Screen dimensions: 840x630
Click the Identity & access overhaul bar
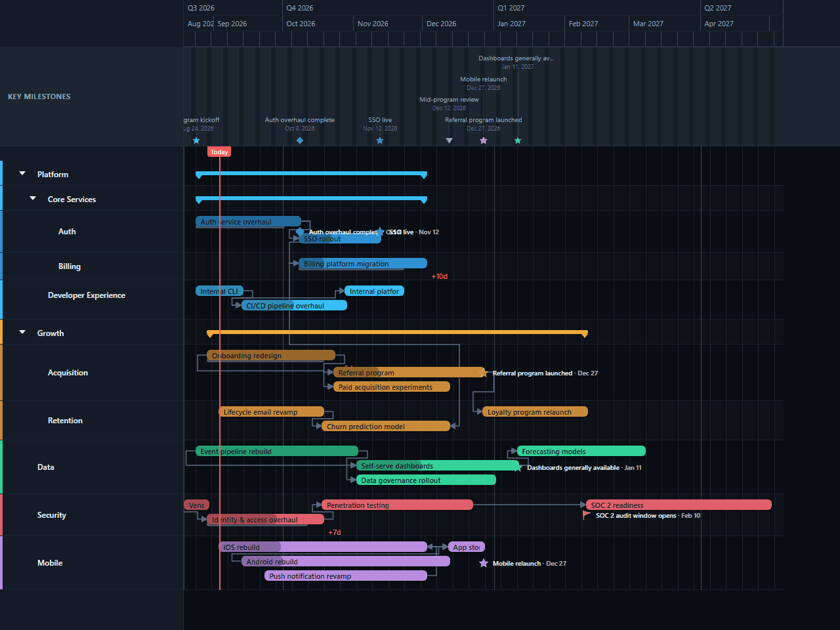(x=266, y=519)
